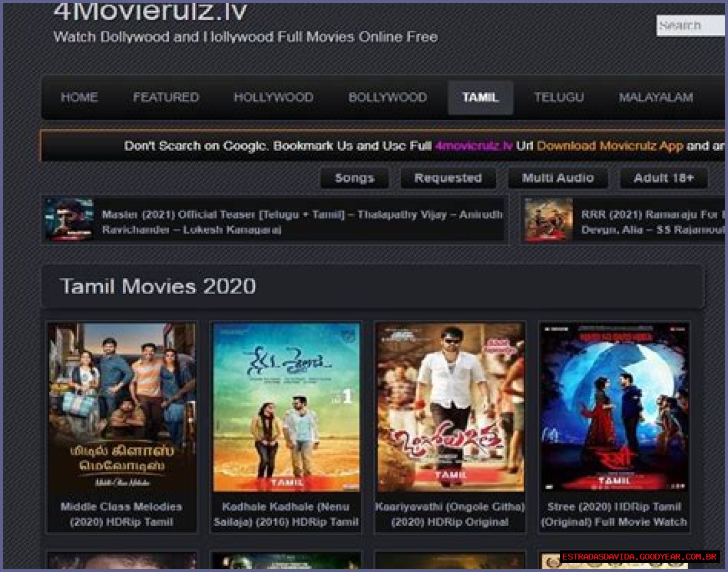Click the Kadhale Kadhale movie poster

click(286, 406)
